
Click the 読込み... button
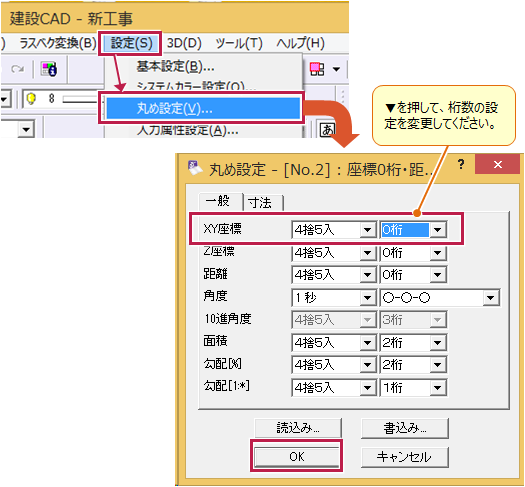point(298,428)
